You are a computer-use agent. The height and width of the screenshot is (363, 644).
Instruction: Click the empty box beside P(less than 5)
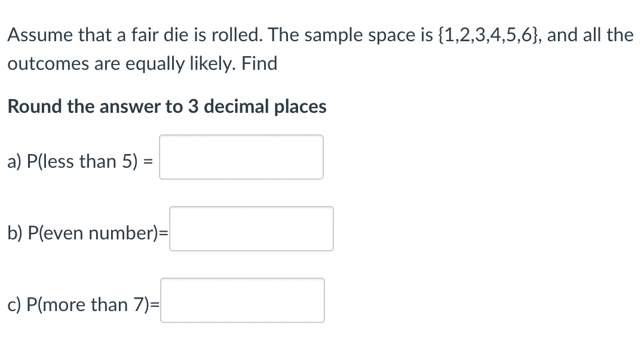pyautogui.click(x=241, y=156)
